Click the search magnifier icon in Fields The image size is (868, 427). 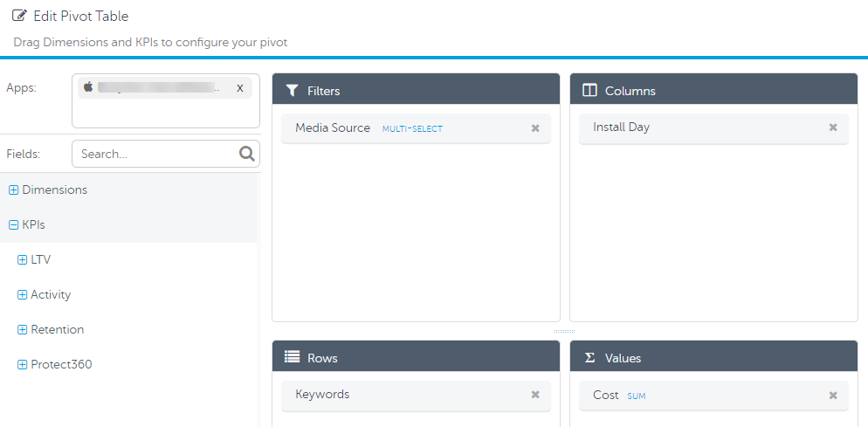point(247,154)
